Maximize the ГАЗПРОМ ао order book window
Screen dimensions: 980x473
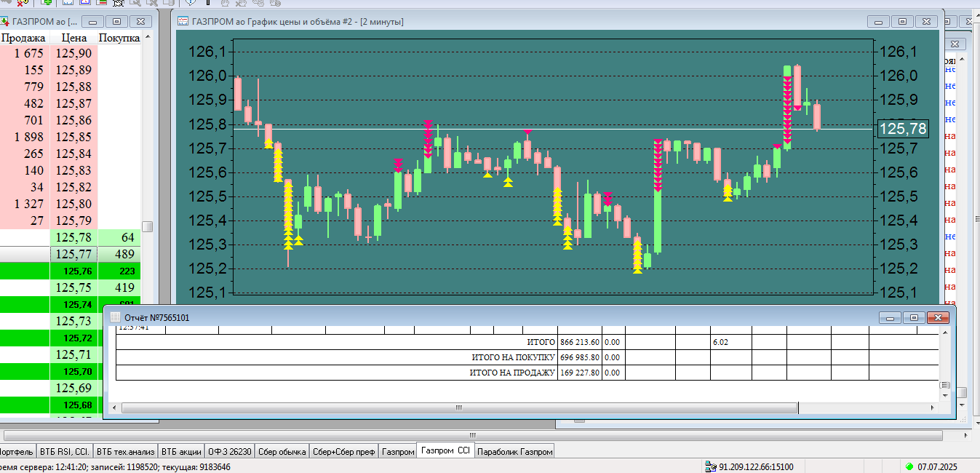pyautogui.click(x=117, y=22)
